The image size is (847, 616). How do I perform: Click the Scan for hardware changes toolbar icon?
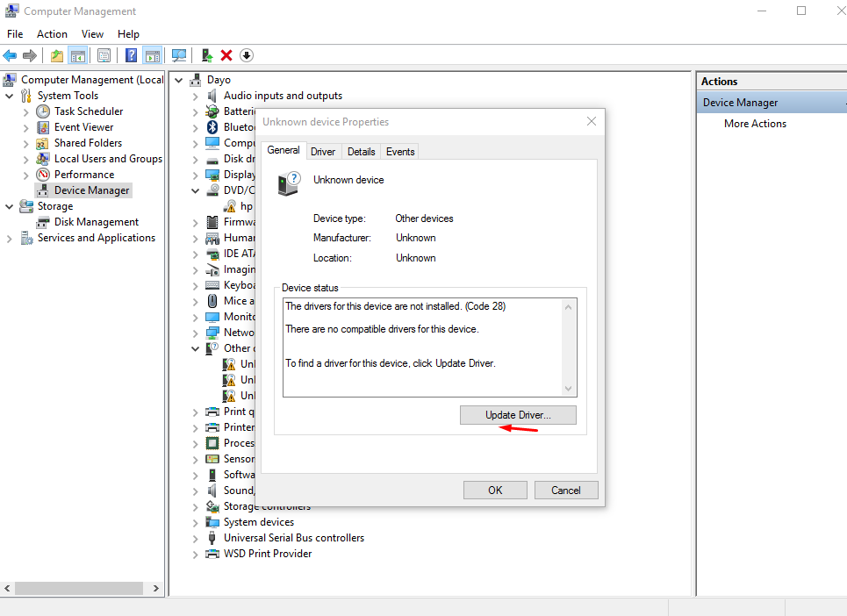(x=179, y=55)
